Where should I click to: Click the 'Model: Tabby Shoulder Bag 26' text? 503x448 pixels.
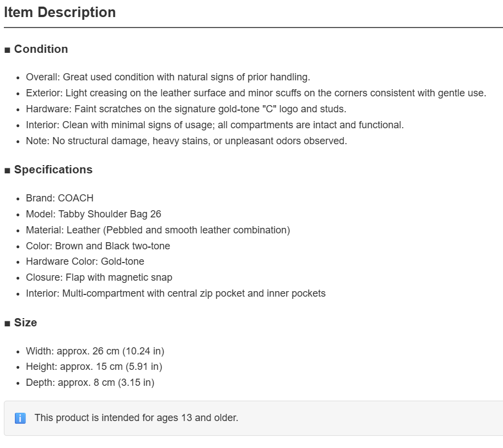(x=93, y=214)
